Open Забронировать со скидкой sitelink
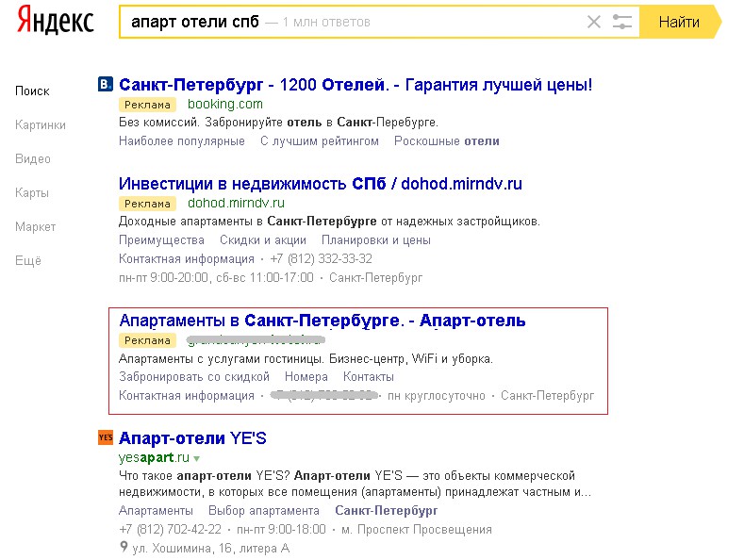Image resolution: width=744 pixels, height=560 pixels. [x=194, y=377]
